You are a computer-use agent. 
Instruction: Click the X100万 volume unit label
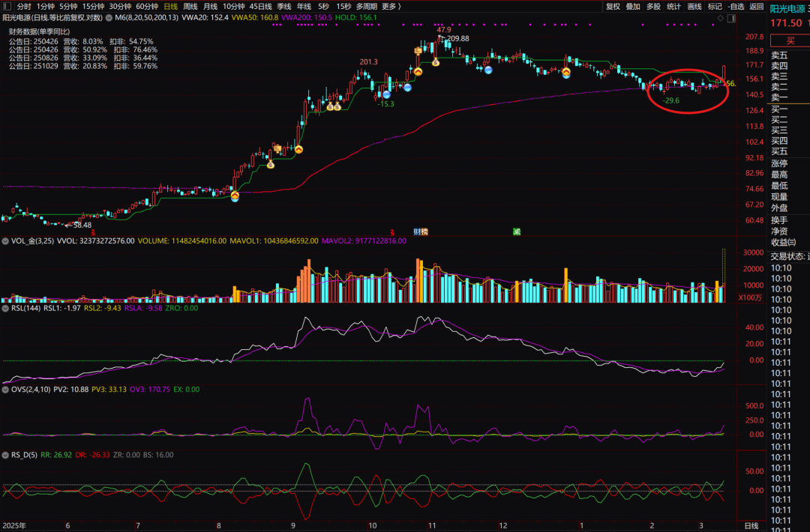click(x=750, y=297)
